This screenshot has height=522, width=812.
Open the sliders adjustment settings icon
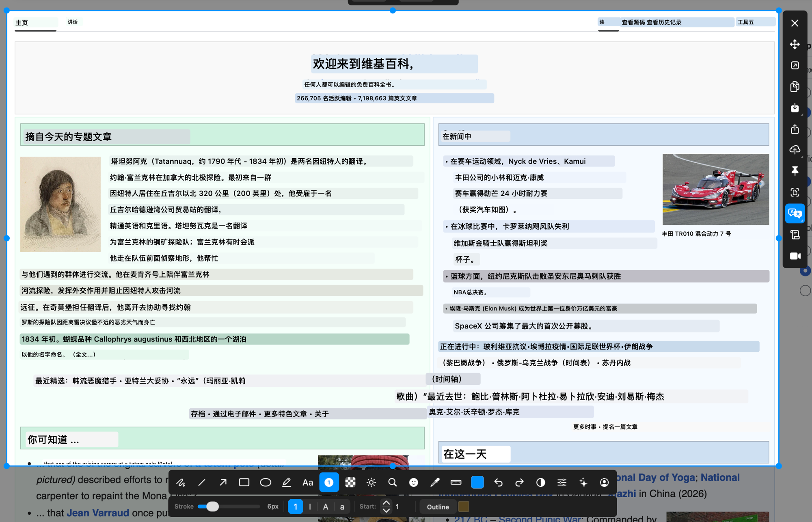pyautogui.click(x=562, y=482)
